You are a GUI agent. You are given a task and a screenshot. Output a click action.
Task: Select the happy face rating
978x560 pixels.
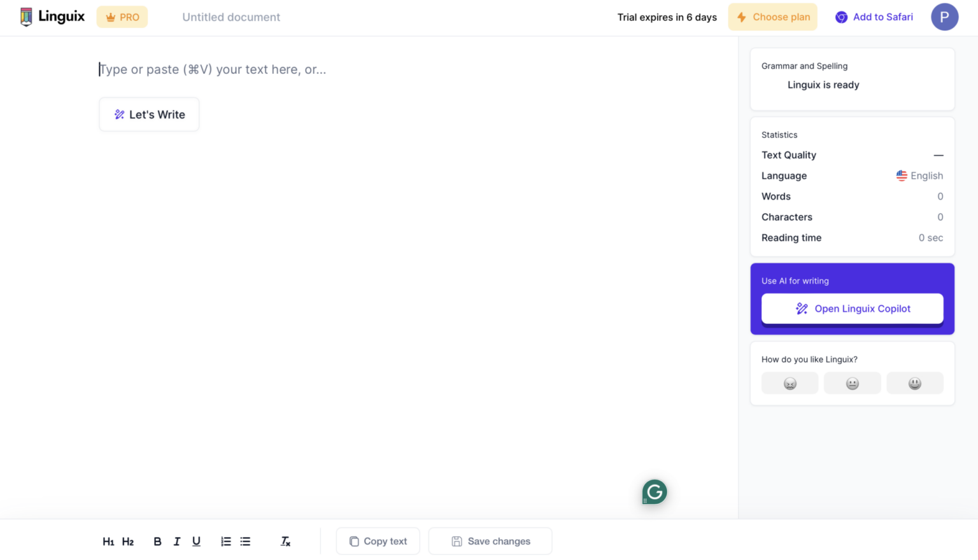click(x=915, y=382)
